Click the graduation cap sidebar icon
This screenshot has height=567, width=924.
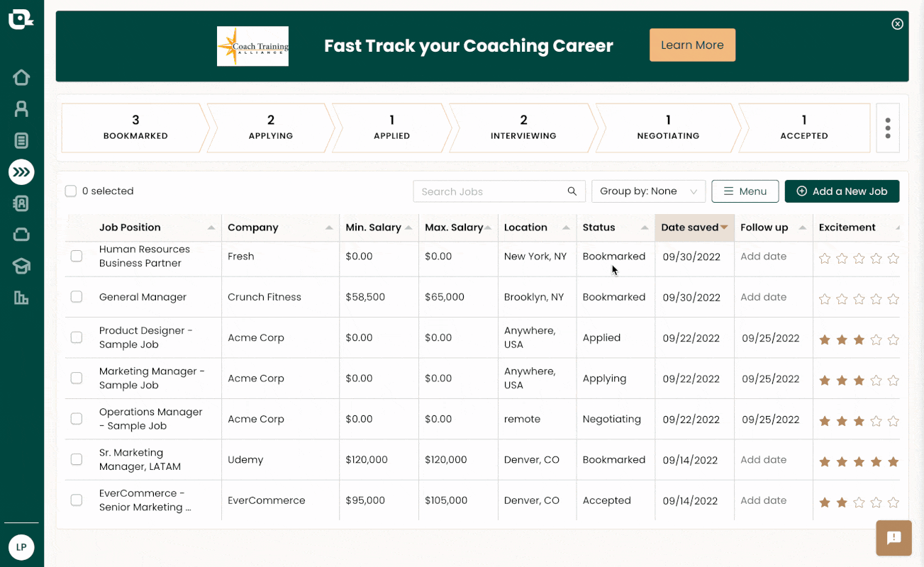[x=21, y=266]
